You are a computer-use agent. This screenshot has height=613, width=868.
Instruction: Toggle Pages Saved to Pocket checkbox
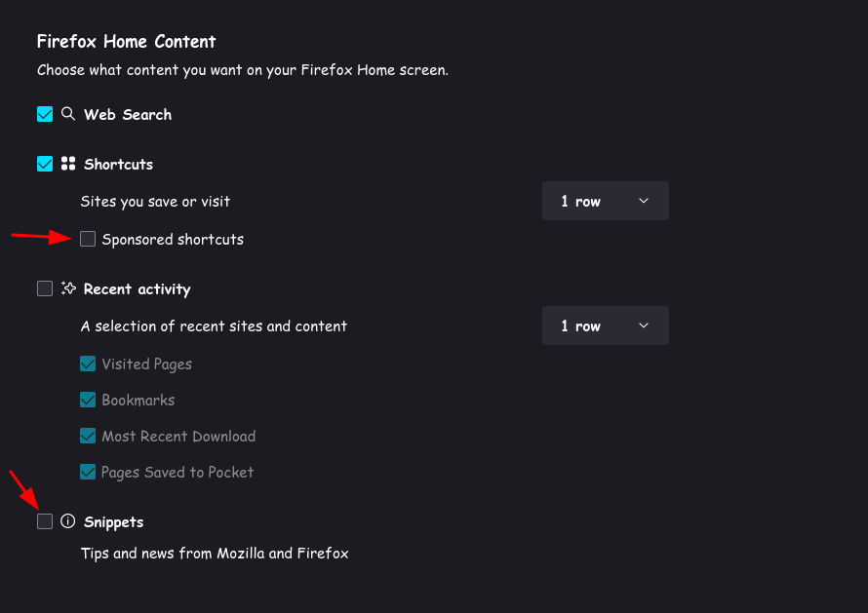[x=88, y=472]
